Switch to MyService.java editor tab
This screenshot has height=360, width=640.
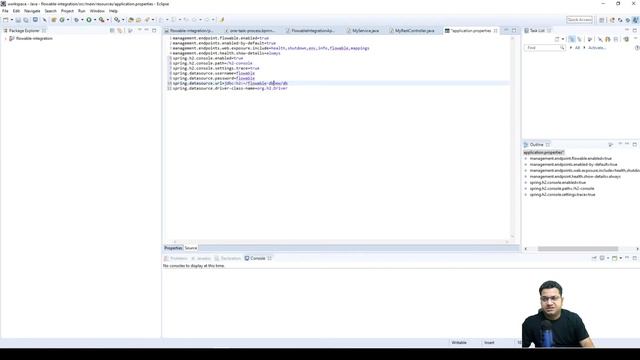(365, 31)
